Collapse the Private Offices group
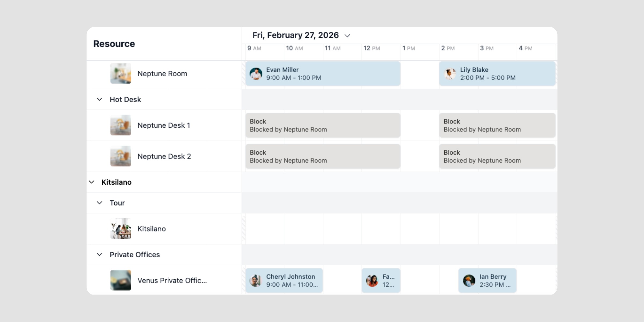 99,254
